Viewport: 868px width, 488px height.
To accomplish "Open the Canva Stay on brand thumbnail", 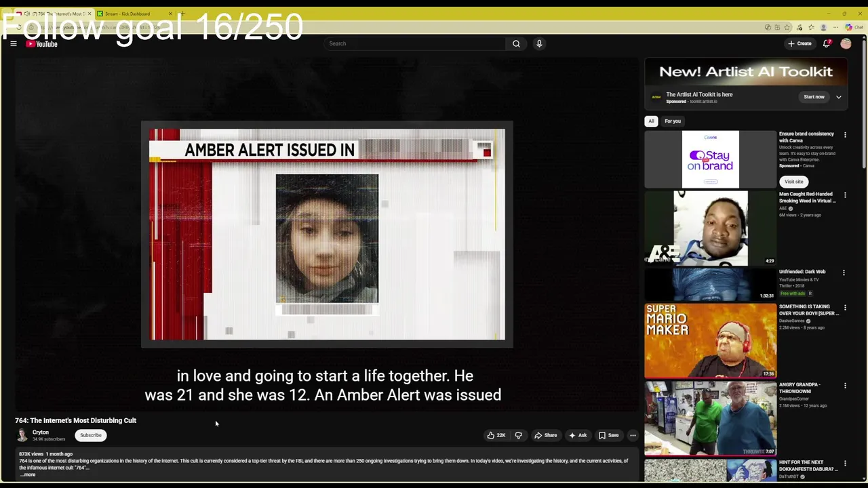I will tap(710, 159).
